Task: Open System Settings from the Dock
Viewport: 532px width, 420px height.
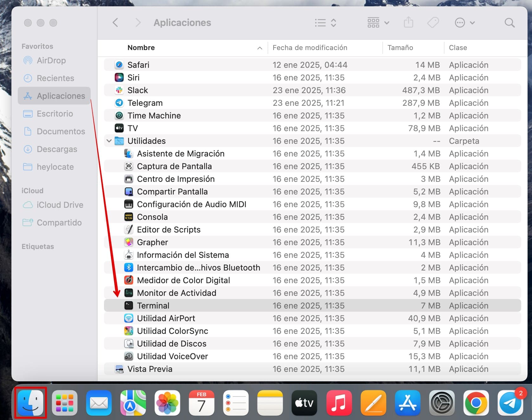Action: (x=442, y=403)
